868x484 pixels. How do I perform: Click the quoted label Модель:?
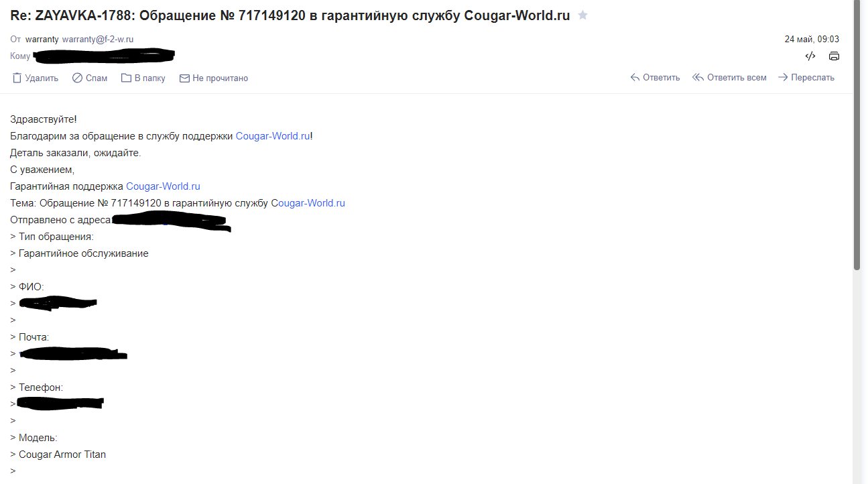tap(38, 438)
